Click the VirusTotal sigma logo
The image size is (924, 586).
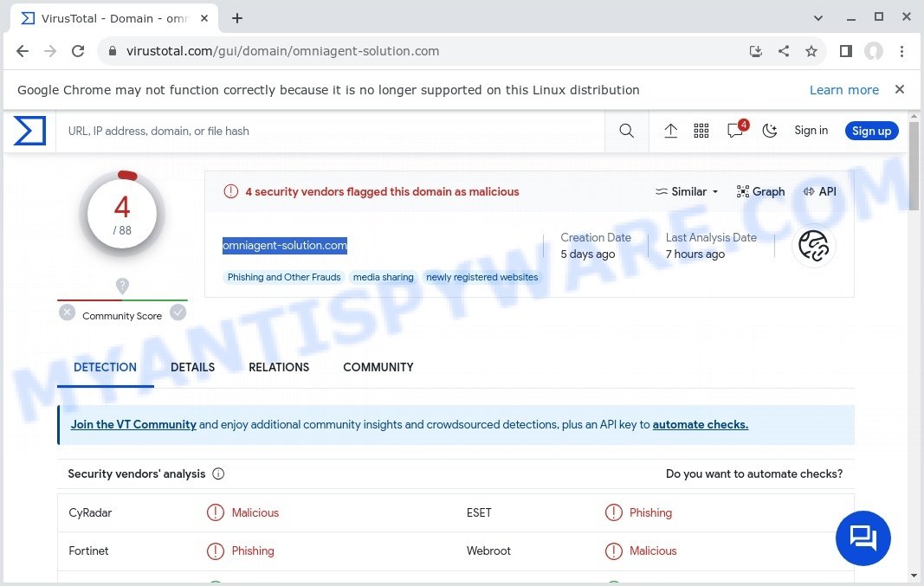pos(29,131)
